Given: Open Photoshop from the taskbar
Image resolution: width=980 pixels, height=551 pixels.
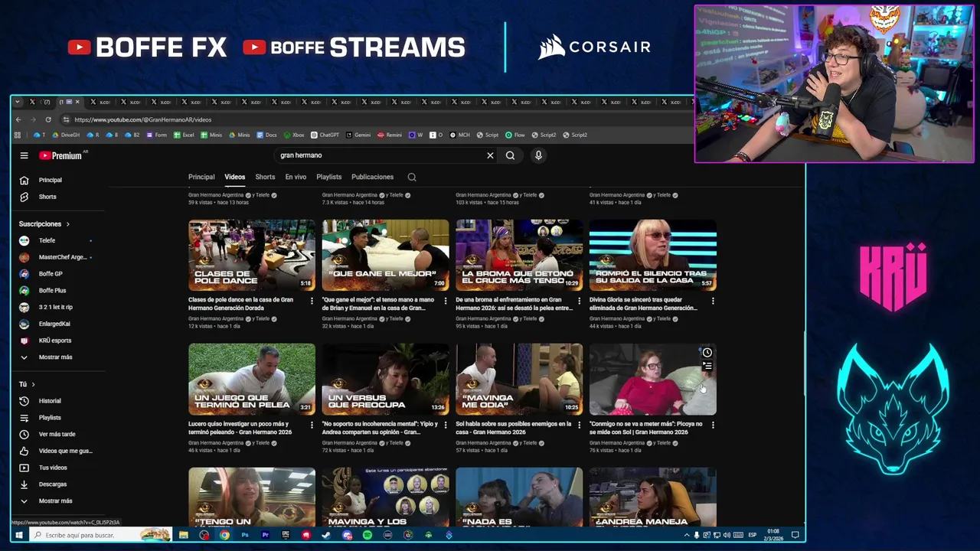Looking at the screenshot, I should tap(245, 535).
